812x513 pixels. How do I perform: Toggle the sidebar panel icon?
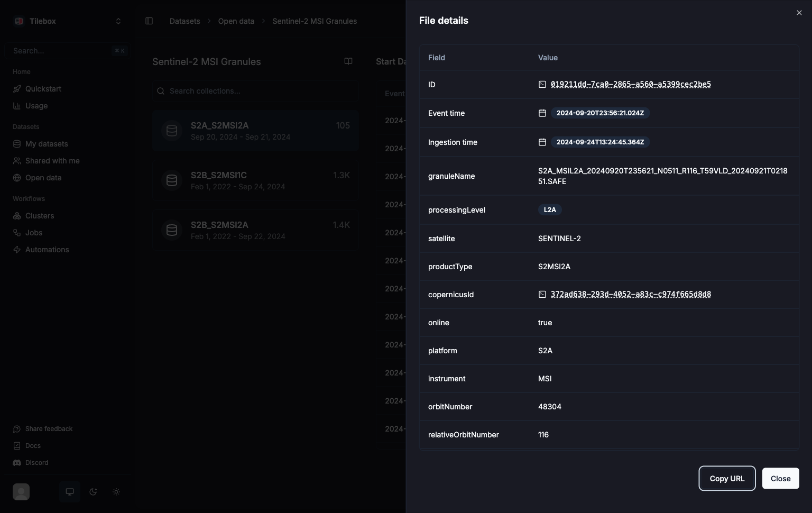tap(149, 21)
